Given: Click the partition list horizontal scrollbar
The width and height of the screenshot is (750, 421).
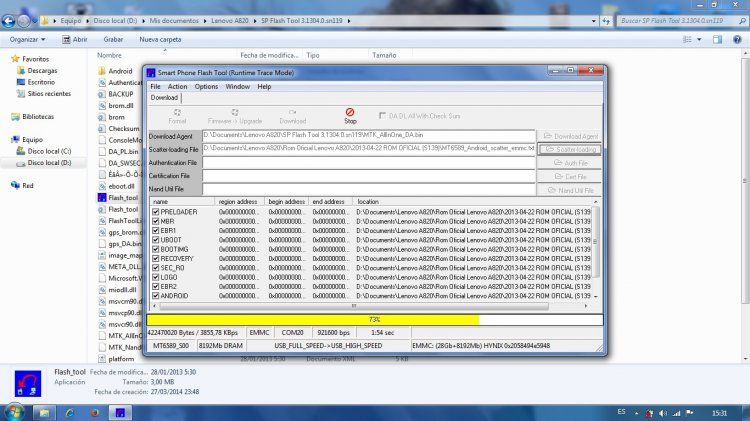Looking at the screenshot, I should point(354,306).
